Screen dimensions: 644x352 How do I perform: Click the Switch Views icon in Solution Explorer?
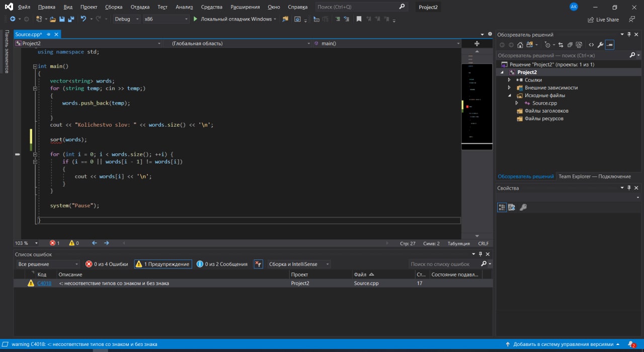click(529, 45)
